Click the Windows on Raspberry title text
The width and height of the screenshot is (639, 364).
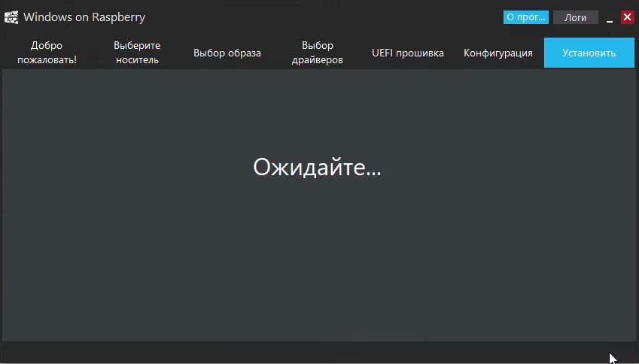(84, 17)
